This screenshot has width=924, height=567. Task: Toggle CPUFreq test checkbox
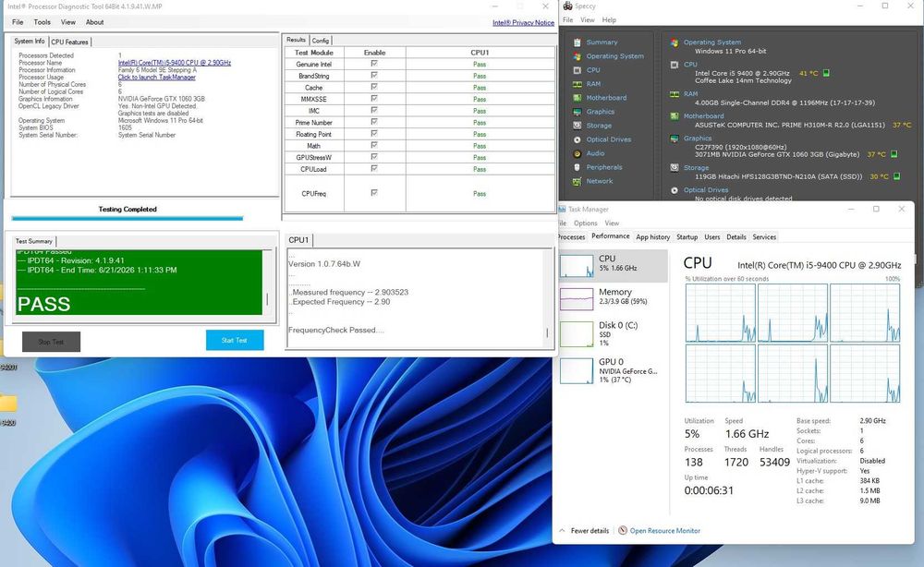(374, 192)
